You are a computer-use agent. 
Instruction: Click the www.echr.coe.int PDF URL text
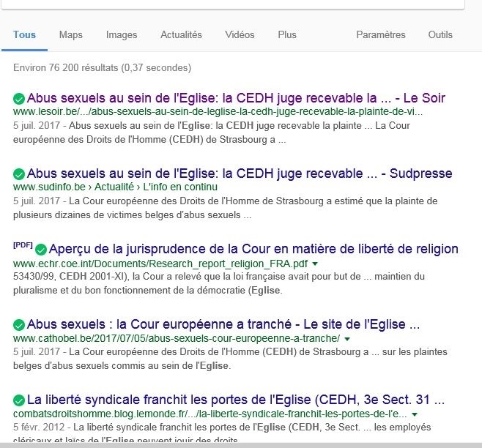(160, 264)
